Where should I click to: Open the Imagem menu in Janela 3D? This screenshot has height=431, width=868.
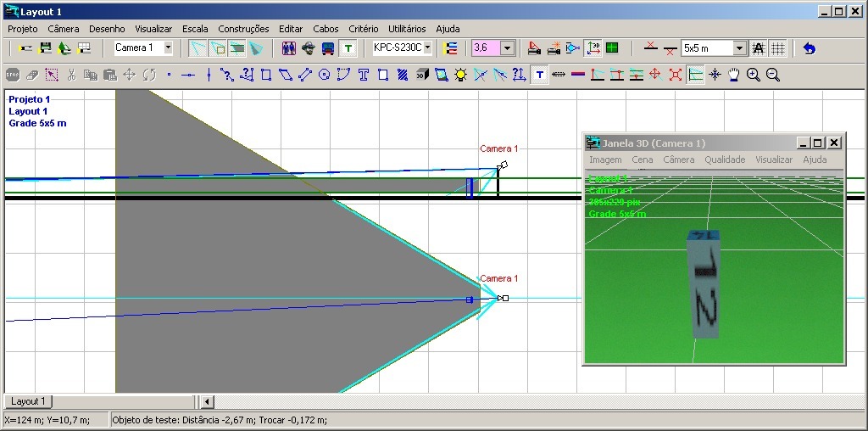(605, 160)
